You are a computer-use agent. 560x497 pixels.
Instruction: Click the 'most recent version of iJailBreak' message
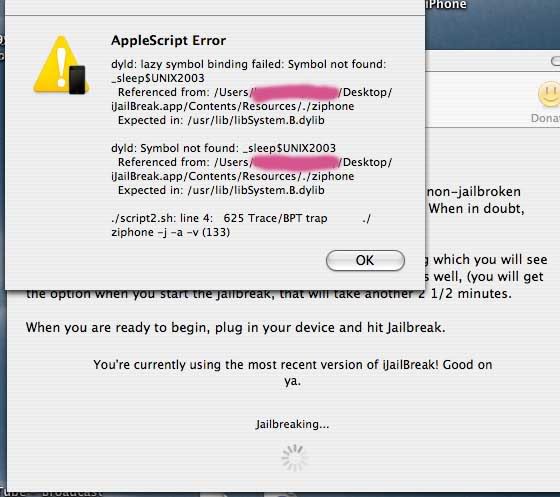tap(292, 372)
